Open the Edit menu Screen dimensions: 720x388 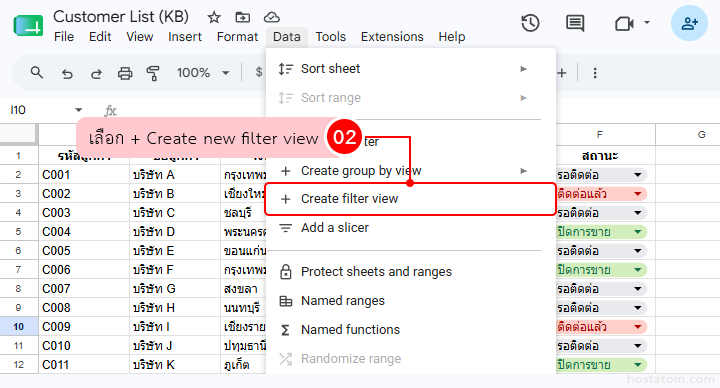click(100, 37)
